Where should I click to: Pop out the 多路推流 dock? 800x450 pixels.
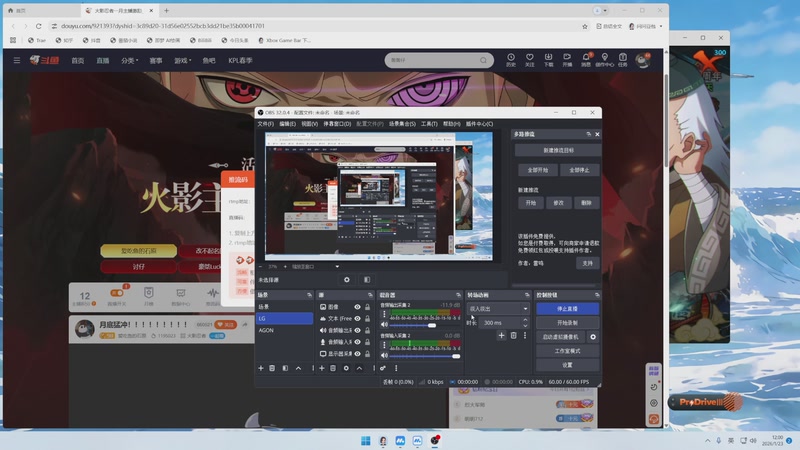point(588,134)
